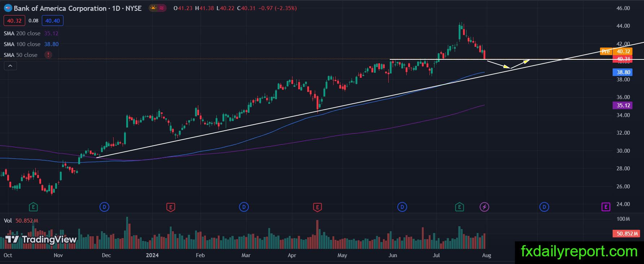Select the 0.08 spread value

(x=34, y=21)
